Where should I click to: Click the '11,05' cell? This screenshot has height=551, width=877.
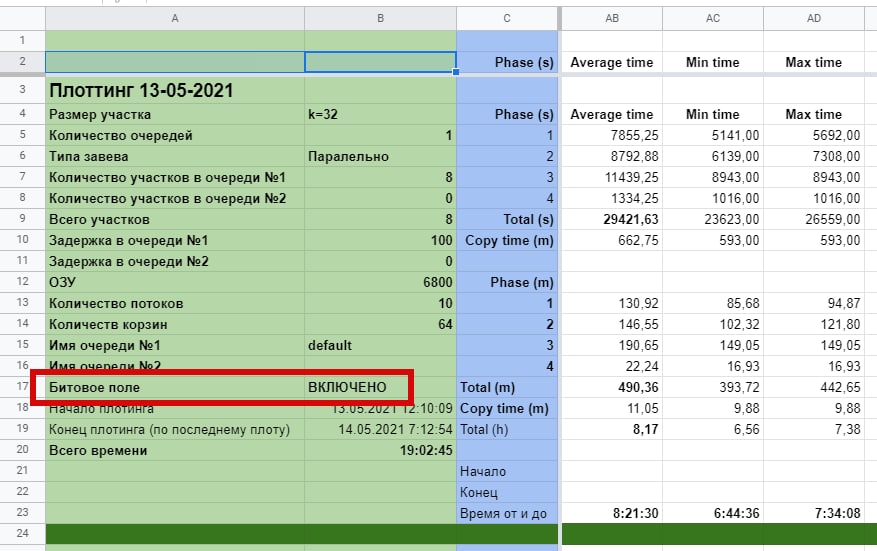pyautogui.click(x=612, y=408)
